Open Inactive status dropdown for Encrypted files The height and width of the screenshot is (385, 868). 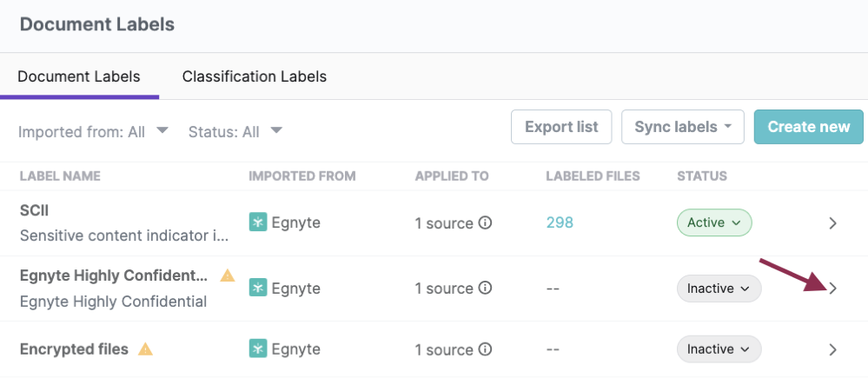[x=719, y=349]
